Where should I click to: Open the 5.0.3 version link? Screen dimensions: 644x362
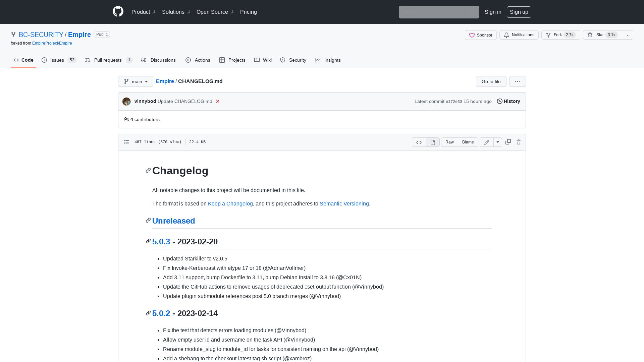pyautogui.click(x=161, y=242)
